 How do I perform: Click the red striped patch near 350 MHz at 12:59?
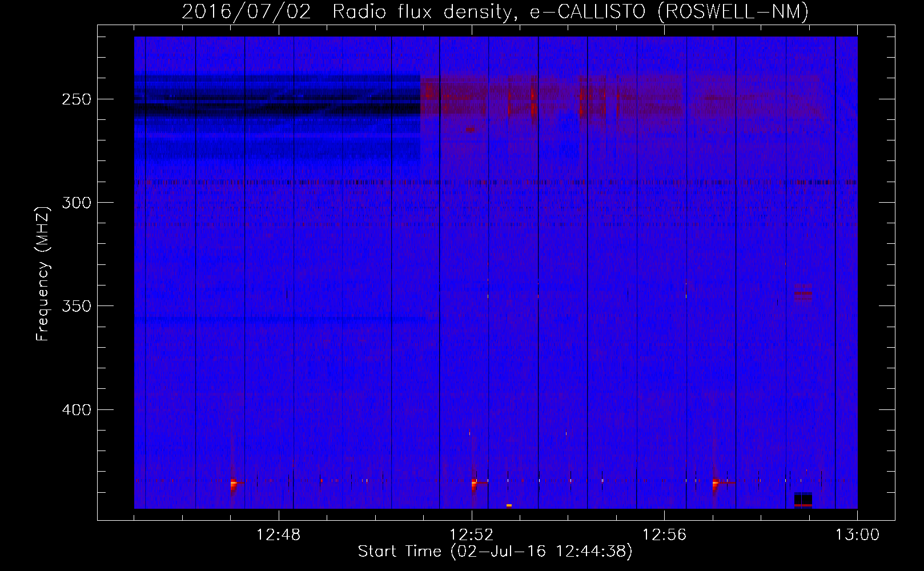pyautogui.click(x=803, y=293)
